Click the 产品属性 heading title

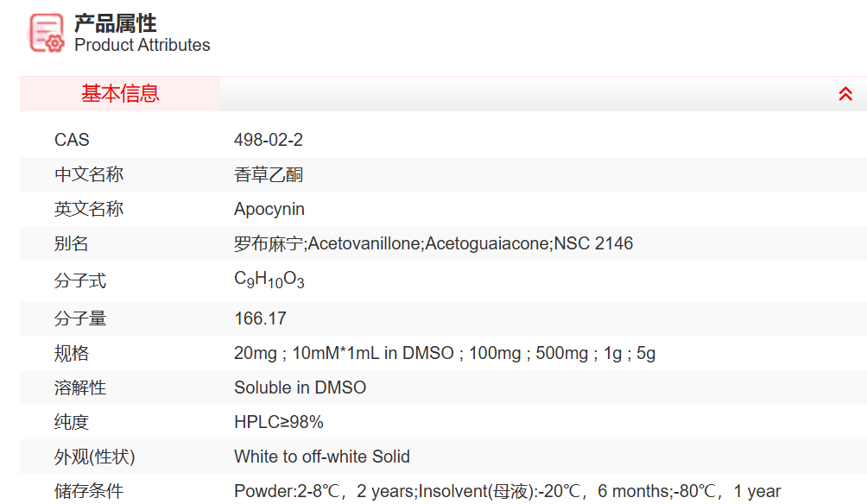[115, 22]
